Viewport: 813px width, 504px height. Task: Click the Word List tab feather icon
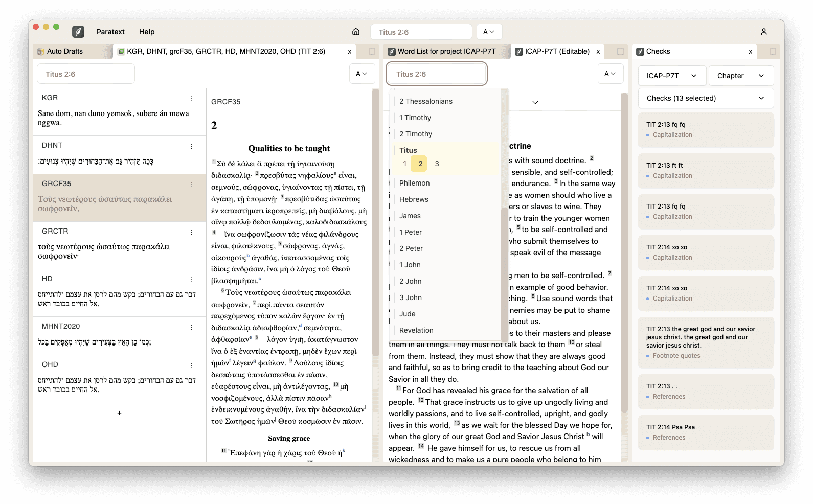(x=392, y=52)
